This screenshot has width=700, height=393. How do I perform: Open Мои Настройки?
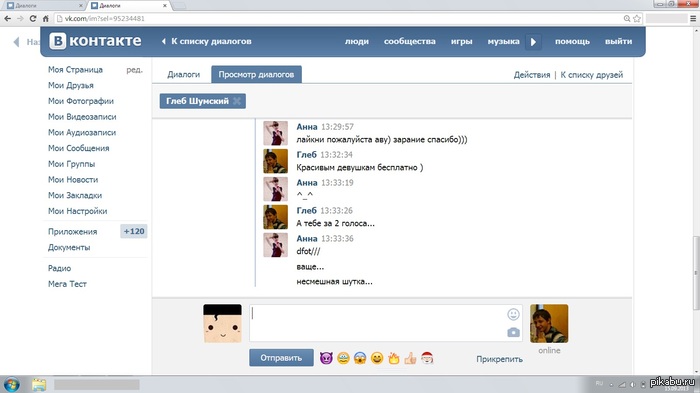coord(78,211)
